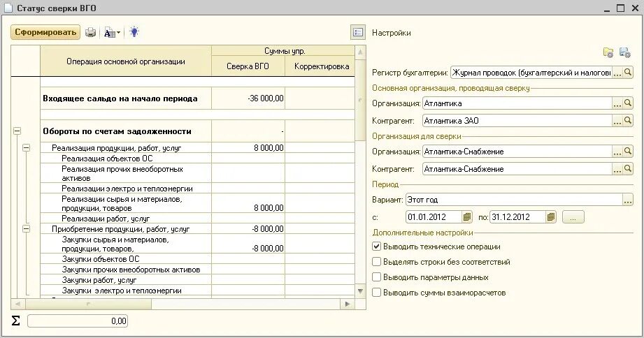Click the Вариант field Этот год
Image resolution: width=644 pixels, height=338 pixels.
tap(514, 200)
